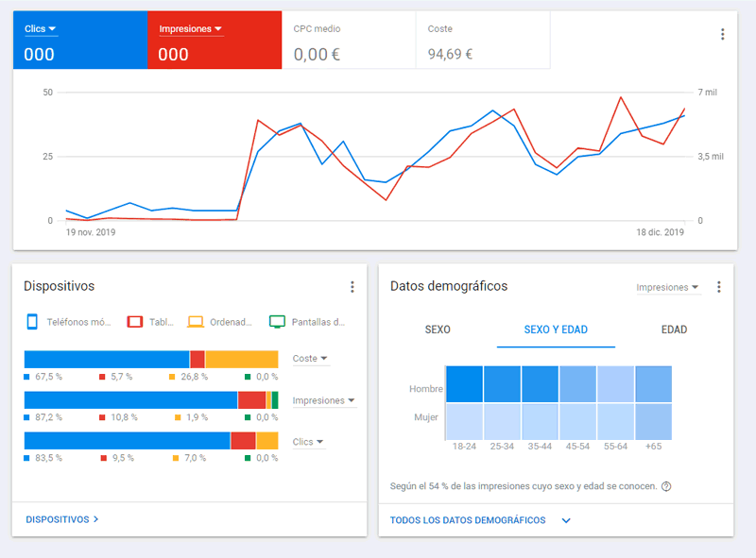Open TODOS LOS DATOS DEMOGRÁFICOS link
This screenshot has width=756, height=558.
tap(468, 520)
